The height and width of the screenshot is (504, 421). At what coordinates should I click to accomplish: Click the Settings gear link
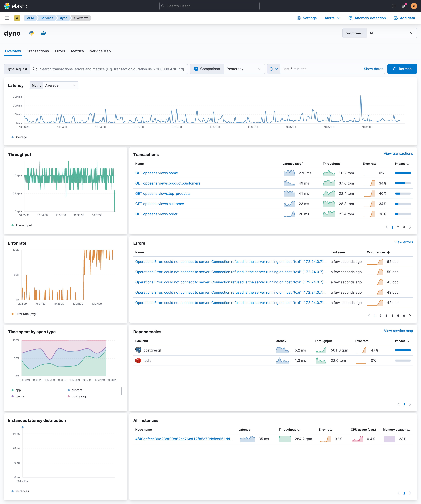[307, 18]
